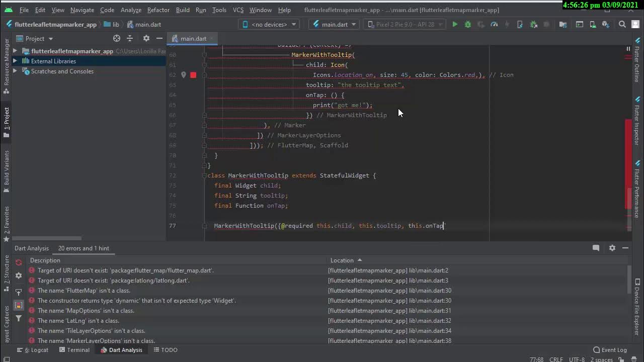Click the Dart Analysis list scrollbar

629,280
